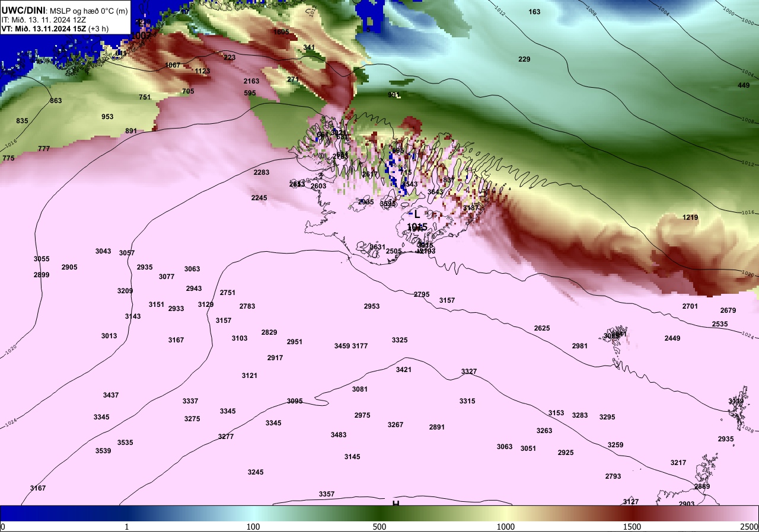This screenshot has height=532, width=759.
Task: Click the map value '3055'
Action: click(x=42, y=259)
